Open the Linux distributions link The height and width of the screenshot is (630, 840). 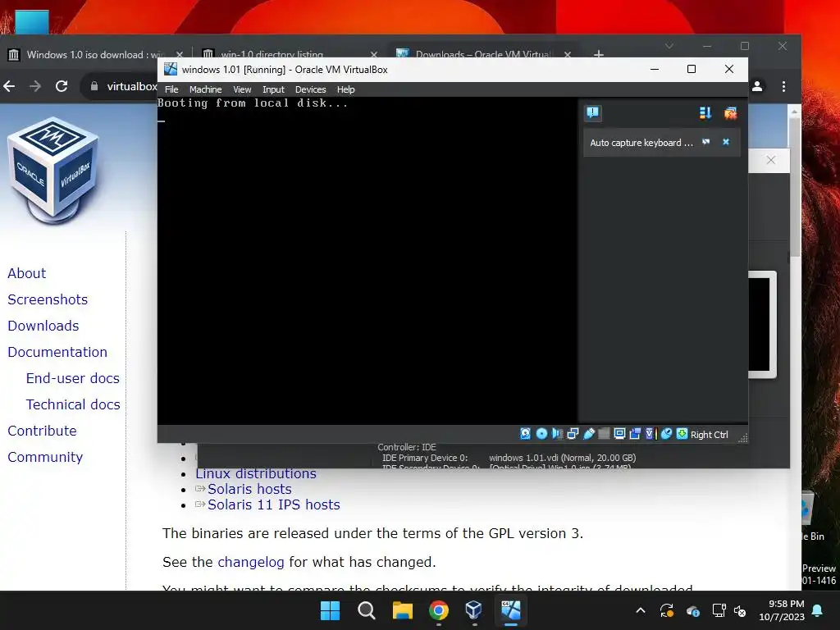[256, 475]
